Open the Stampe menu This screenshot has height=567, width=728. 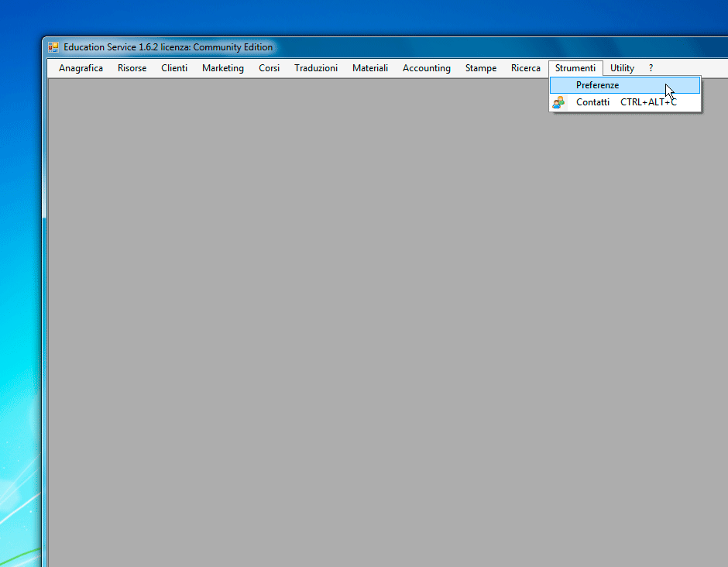point(480,68)
